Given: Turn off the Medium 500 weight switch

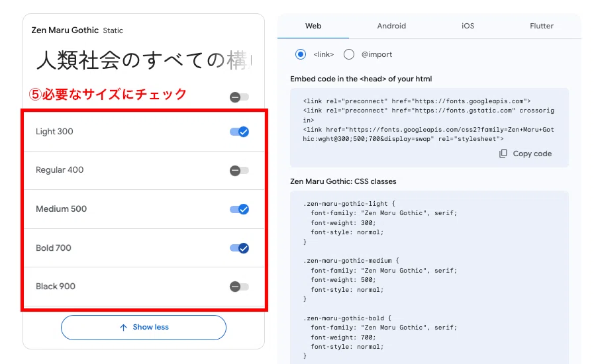Looking at the screenshot, I should pos(239,209).
